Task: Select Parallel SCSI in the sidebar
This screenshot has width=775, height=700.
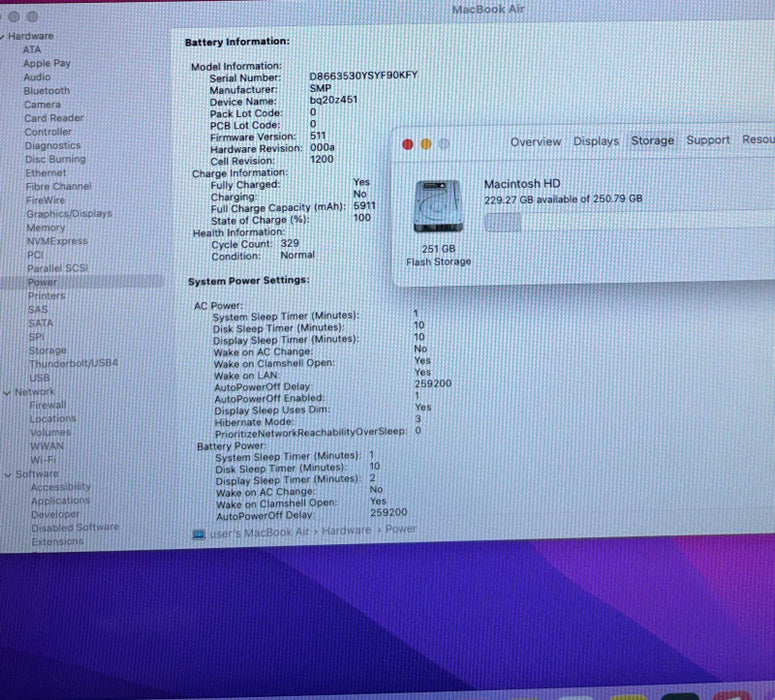Action: [x=57, y=268]
